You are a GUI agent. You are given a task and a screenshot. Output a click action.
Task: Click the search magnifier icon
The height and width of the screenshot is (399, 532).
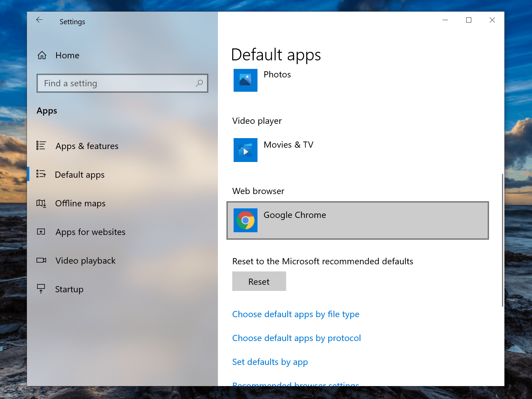pyautogui.click(x=199, y=83)
